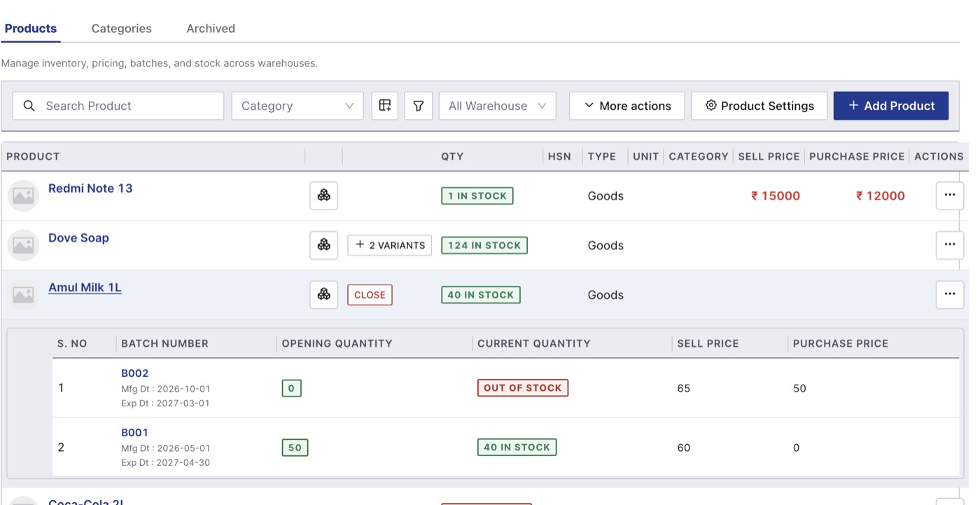Screen dimensions: 980x505
Task: Click the CURRENT QUANTITY column header
Action: pos(534,344)
